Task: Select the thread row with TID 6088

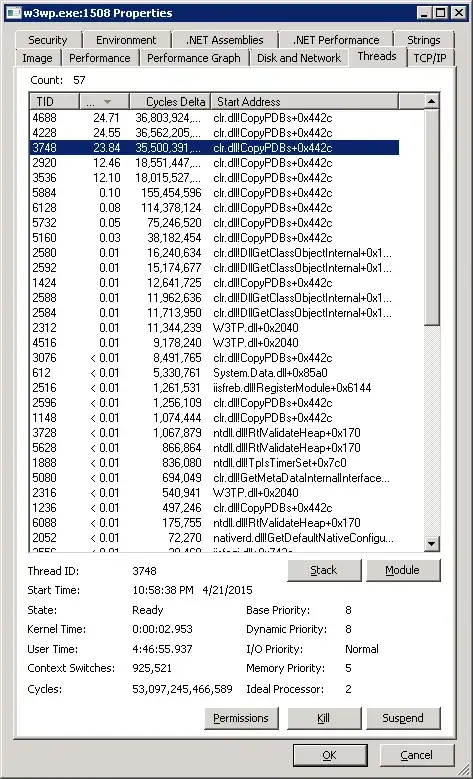Action: [214, 523]
